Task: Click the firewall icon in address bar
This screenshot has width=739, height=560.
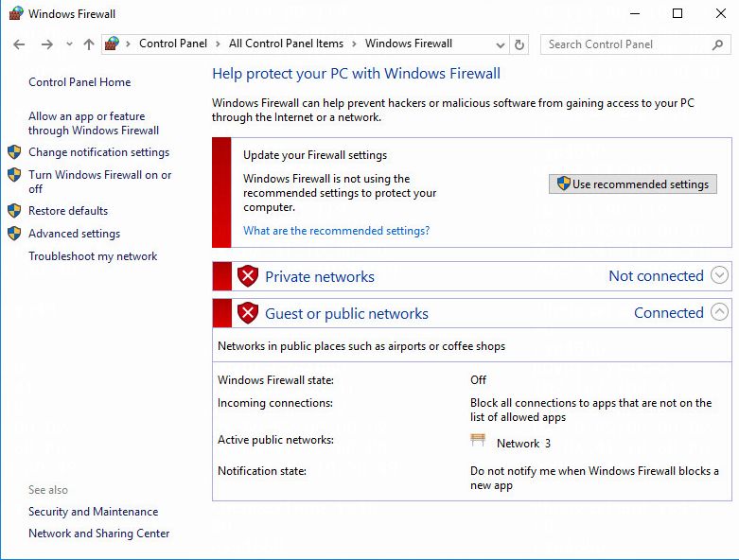Action: click(112, 44)
